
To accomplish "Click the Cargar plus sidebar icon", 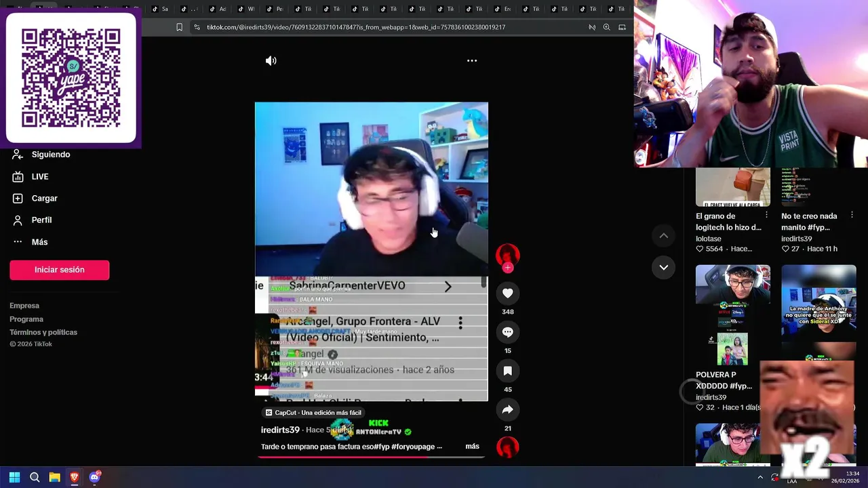I will pos(18,199).
